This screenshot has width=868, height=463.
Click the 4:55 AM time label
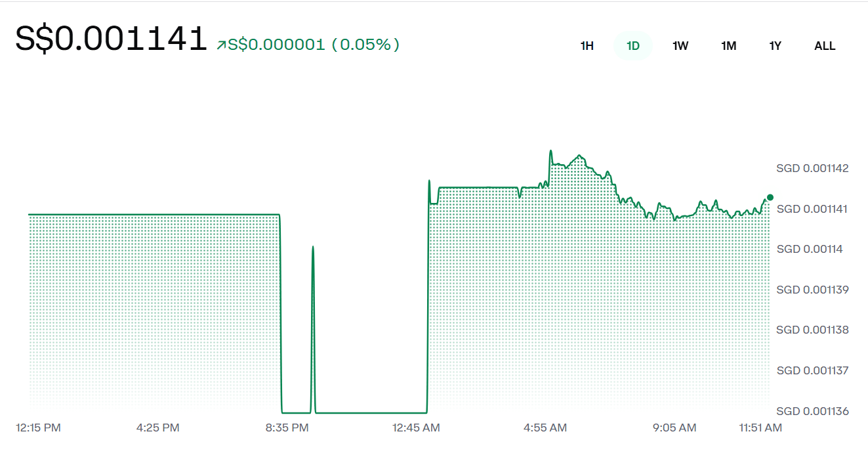coord(545,428)
